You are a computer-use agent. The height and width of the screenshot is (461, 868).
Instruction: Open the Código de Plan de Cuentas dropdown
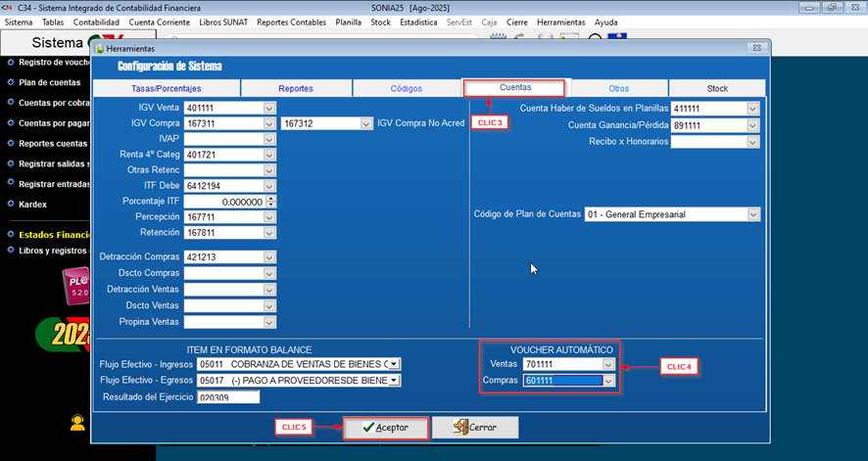752,214
